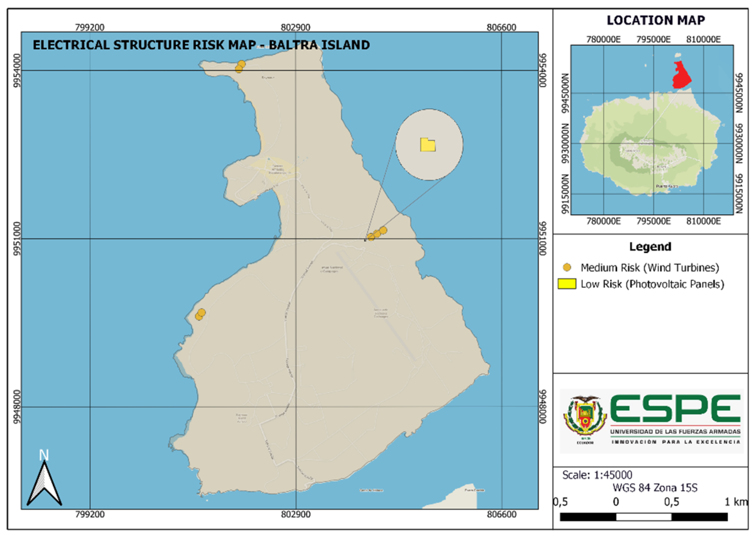The height and width of the screenshot is (538, 756).
Task: Click the green ESPE logo text
Action: 675,409
